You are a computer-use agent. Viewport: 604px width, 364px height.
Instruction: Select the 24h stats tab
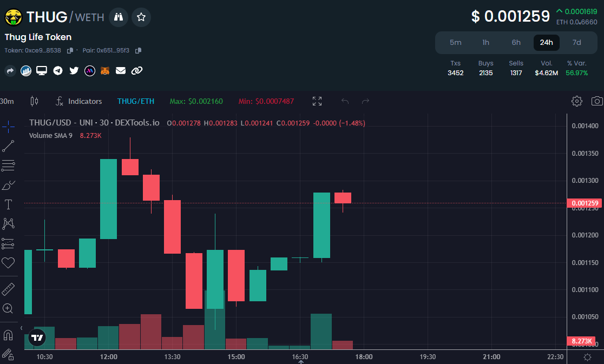click(546, 43)
